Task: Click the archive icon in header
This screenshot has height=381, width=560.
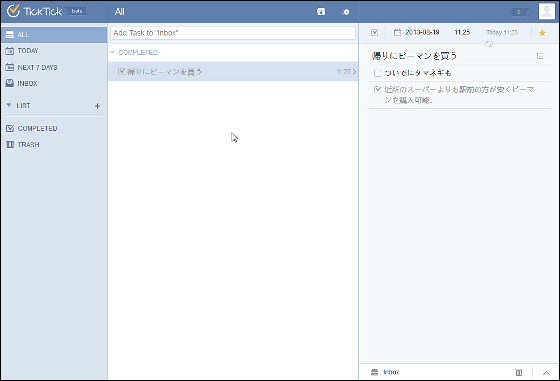Action: click(321, 12)
